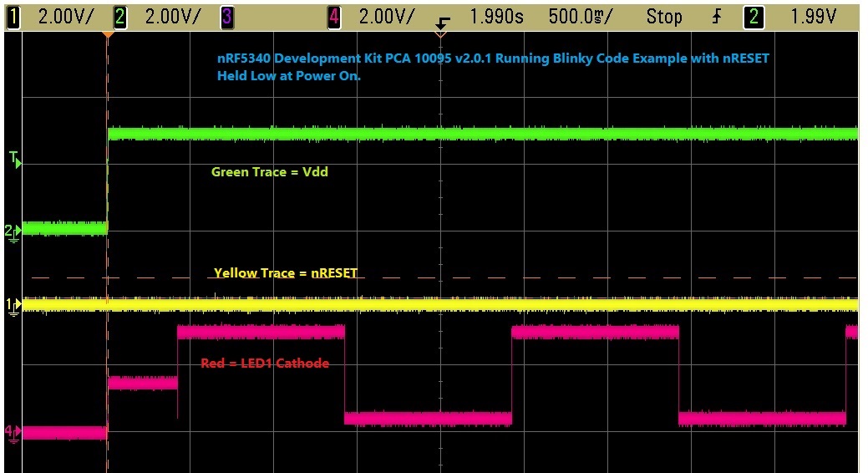Click channel 1 scale 2.00V/ value

click(x=66, y=18)
